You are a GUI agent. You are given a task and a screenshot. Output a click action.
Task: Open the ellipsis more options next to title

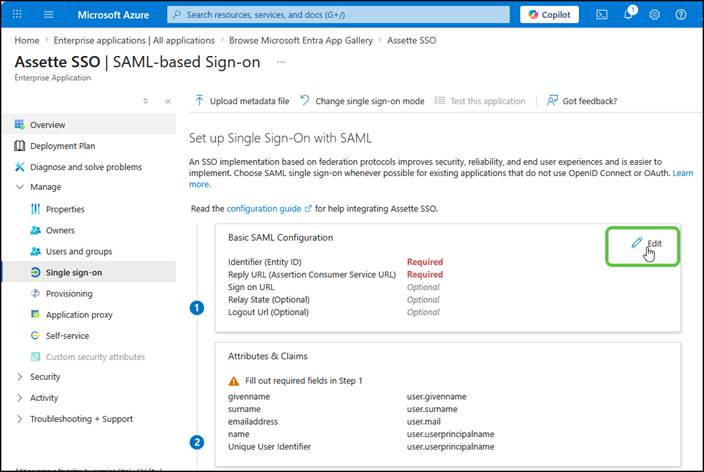coord(281,62)
